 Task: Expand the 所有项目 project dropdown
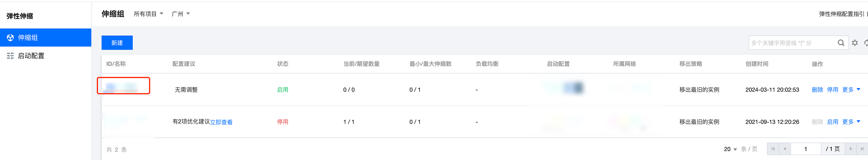[x=148, y=14]
